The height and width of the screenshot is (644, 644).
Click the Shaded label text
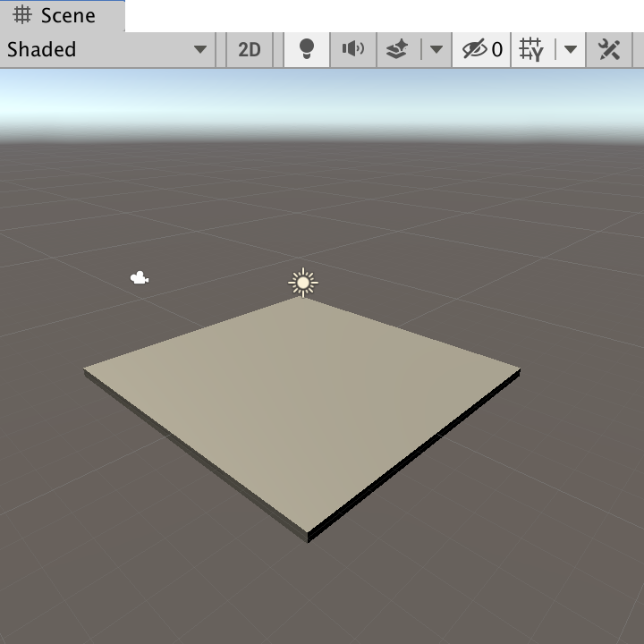pyautogui.click(x=42, y=49)
